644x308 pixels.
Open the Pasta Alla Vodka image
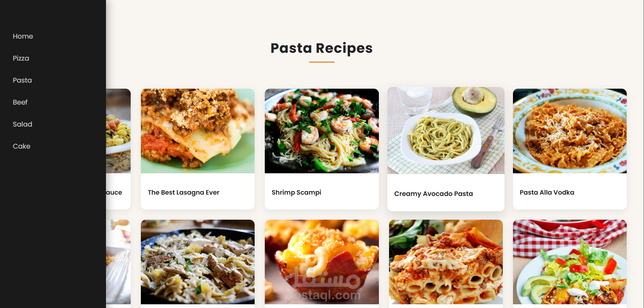(570, 131)
